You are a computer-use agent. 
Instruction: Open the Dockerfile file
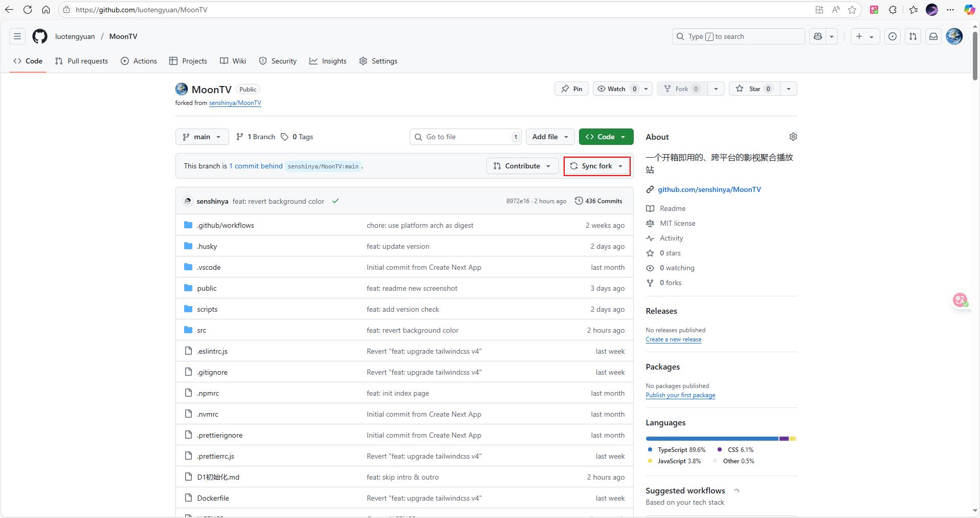pyautogui.click(x=213, y=498)
